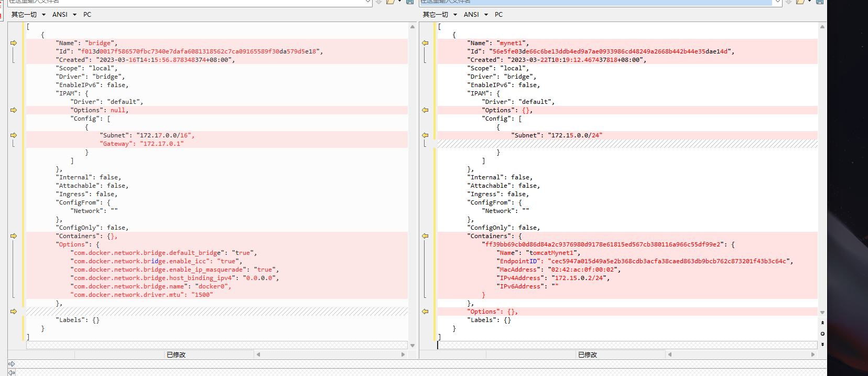Image resolution: width=868 pixels, height=376 pixels.
Task: Open right pane "其它一切" file format dropdown
Action: pos(440,15)
